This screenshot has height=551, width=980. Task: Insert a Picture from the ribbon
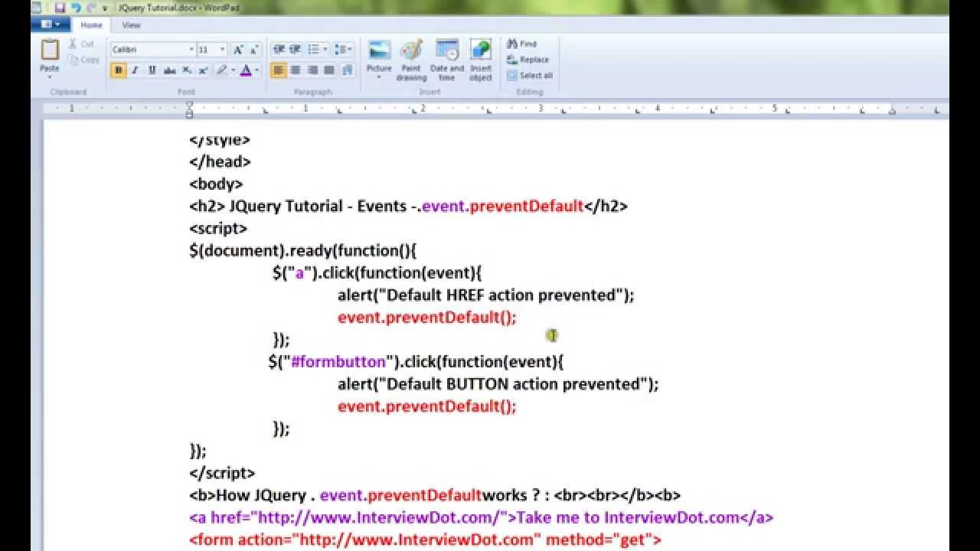[x=379, y=51]
